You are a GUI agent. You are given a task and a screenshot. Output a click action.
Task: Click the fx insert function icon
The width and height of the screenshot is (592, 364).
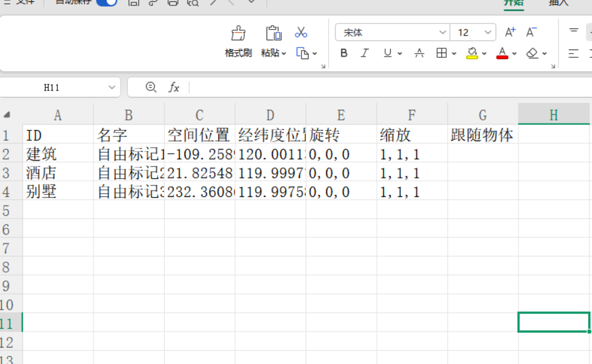point(174,87)
